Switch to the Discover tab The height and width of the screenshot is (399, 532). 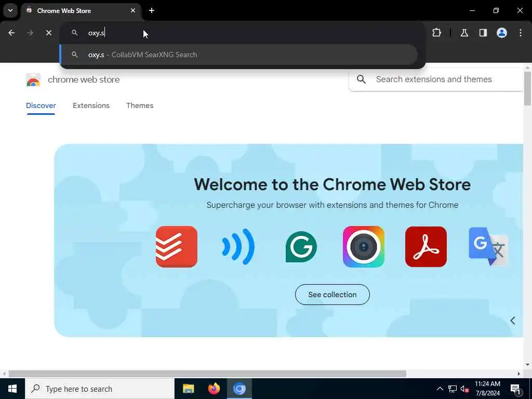point(41,105)
